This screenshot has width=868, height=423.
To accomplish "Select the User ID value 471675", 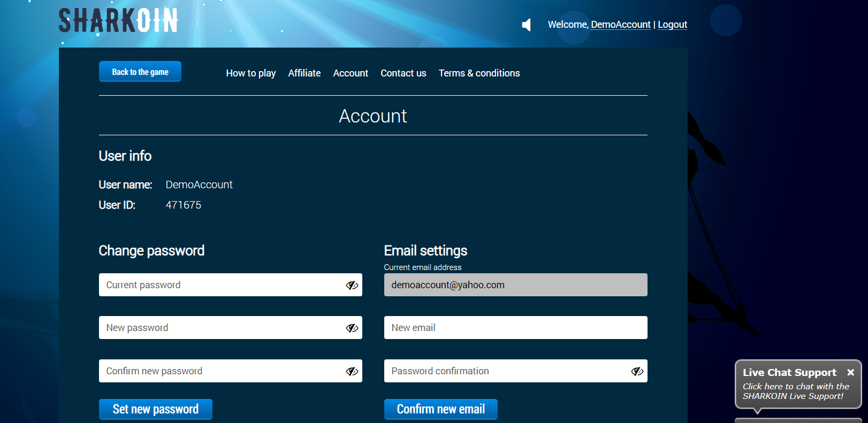I will [x=184, y=205].
